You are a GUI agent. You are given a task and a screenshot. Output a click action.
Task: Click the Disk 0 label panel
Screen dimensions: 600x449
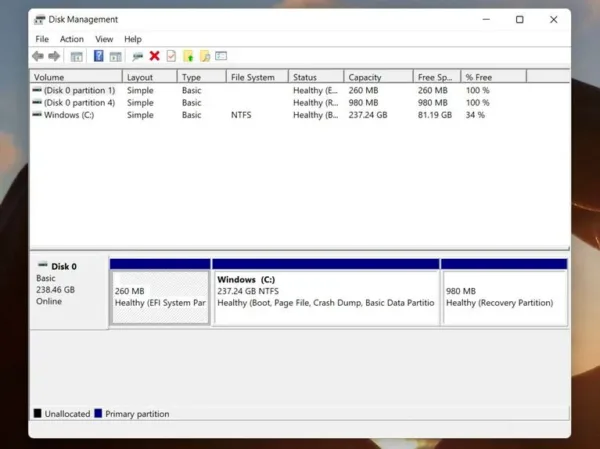click(x=69, y=290)
